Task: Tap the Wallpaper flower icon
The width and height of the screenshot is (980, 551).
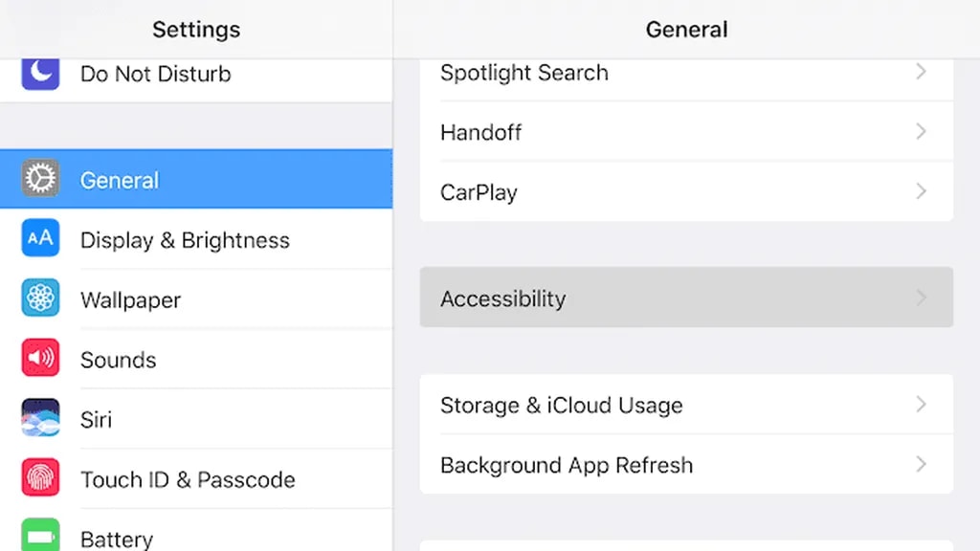Action: click(40, 298)
